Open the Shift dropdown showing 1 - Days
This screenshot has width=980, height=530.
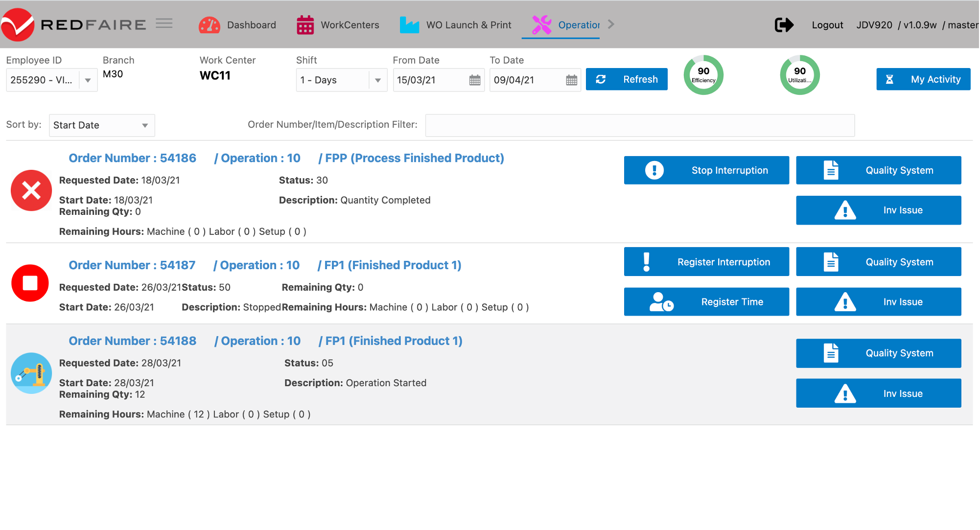[x=377, y=80]
